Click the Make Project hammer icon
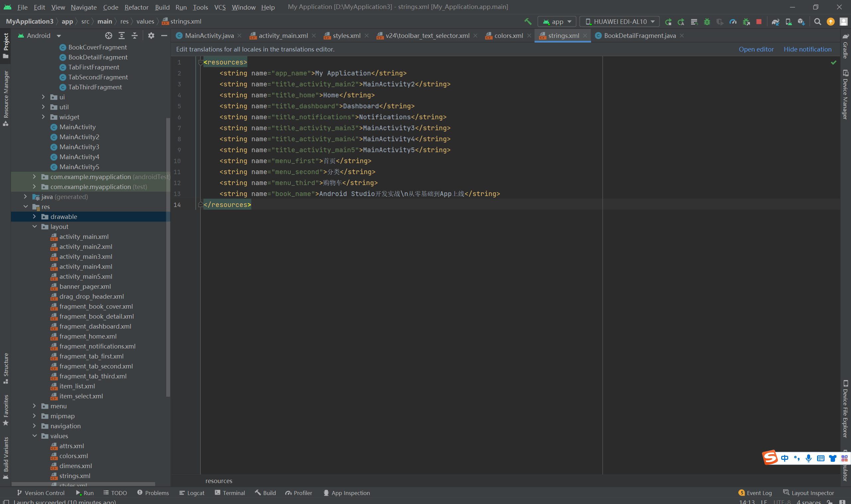This screenshot has width=851, height=504. tap(528, 21)
